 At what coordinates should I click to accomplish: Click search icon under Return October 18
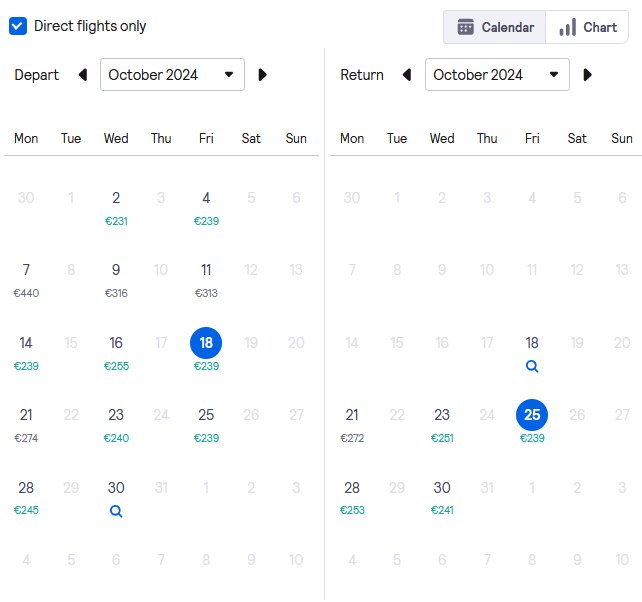pyautogui.click(x=532, y=366)
